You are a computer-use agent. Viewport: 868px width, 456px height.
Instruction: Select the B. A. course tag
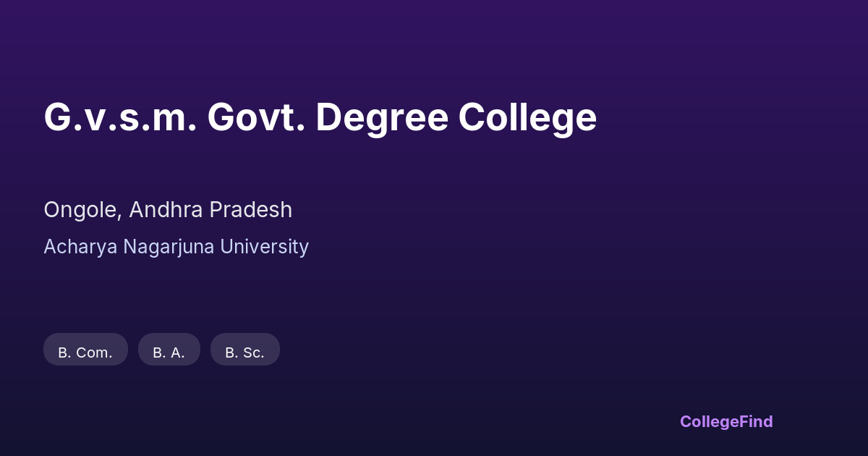[169, 352]
